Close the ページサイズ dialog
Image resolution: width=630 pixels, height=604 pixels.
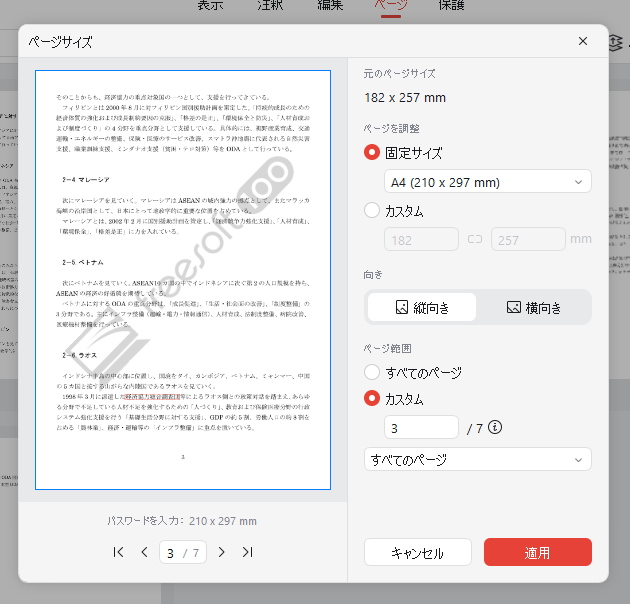[583, 41]
